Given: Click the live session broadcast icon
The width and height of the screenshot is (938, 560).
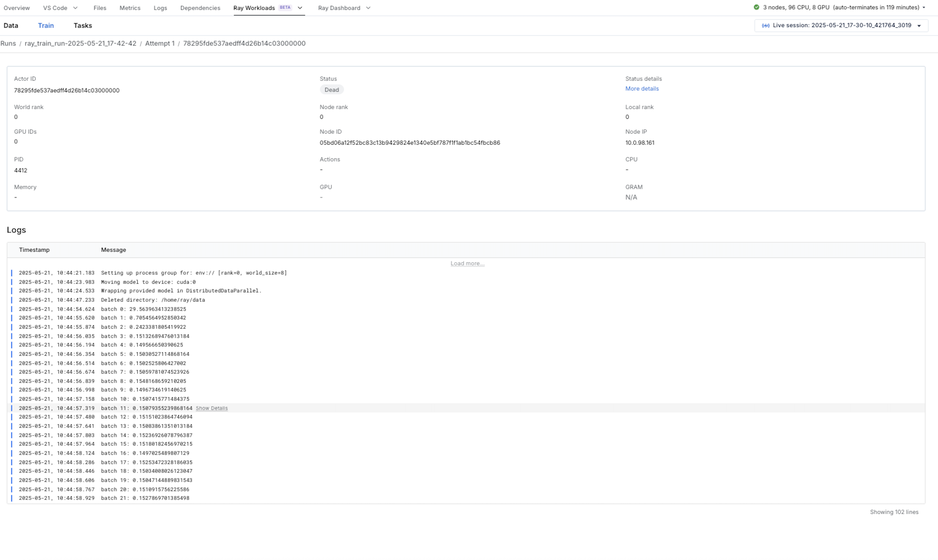Looking at the screenshot, I should [x=766, y=26].
